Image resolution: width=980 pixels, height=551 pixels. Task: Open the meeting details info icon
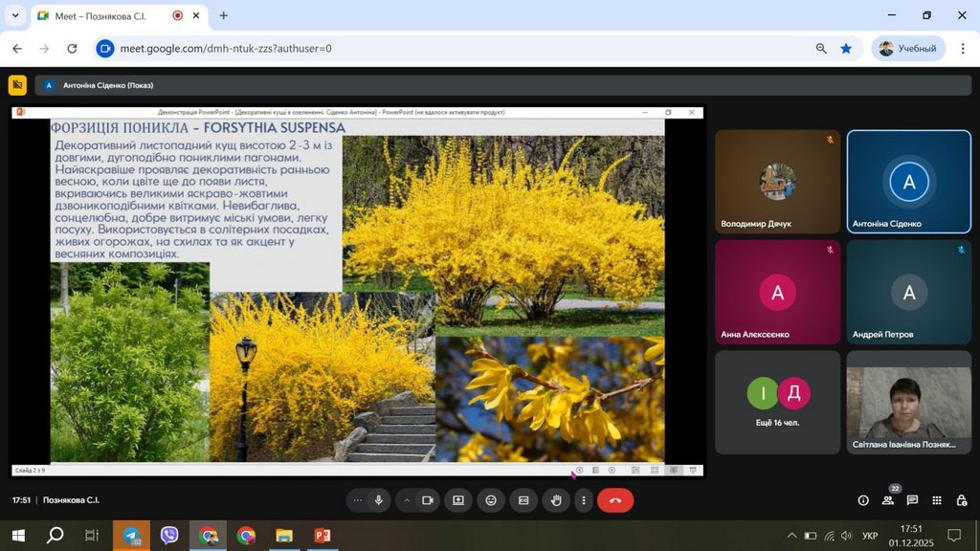863,500
